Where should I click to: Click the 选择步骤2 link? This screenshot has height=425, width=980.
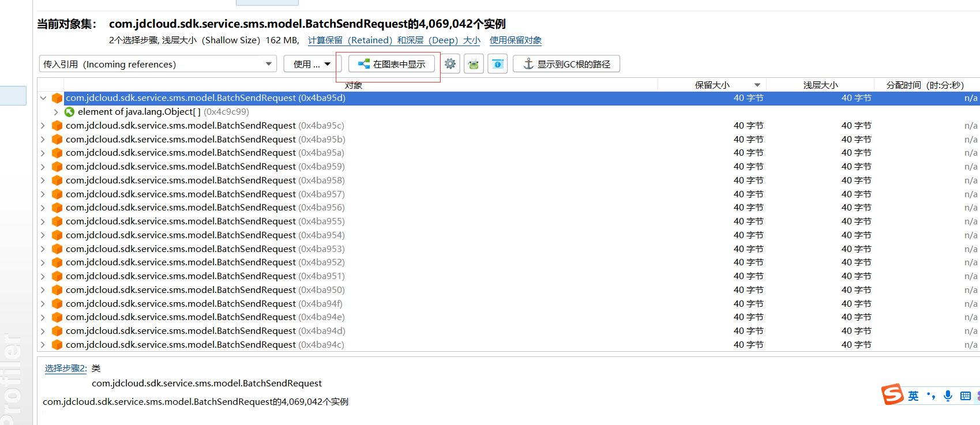click(66, 368)
